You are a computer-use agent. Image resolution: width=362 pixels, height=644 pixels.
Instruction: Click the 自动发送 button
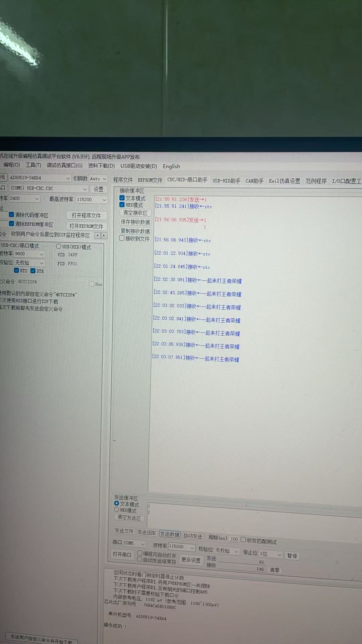click(193, 536)
